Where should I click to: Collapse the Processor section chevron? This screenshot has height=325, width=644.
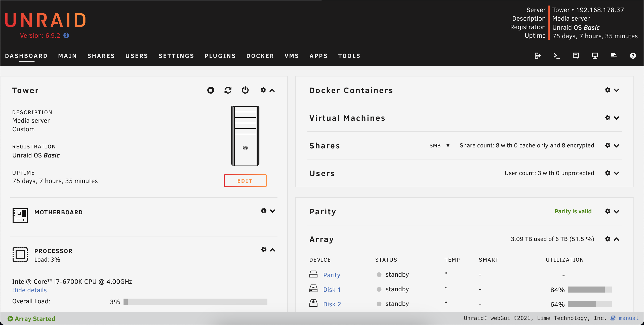pyautogui.click(x=273, y=250)
